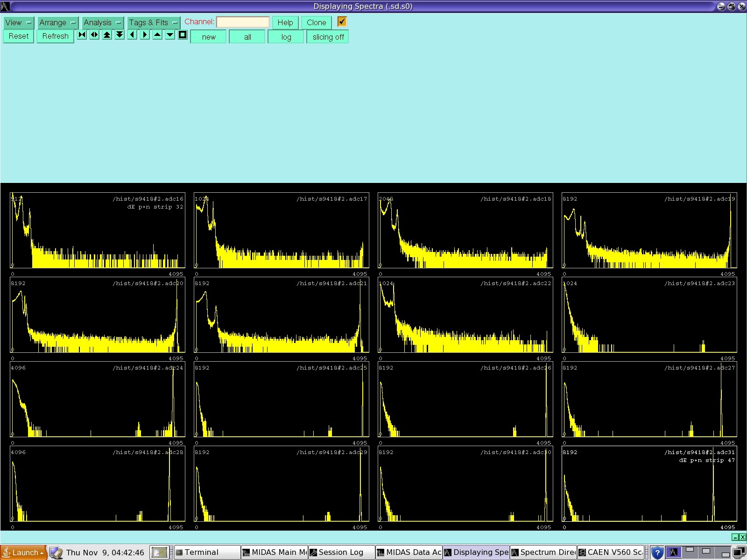
Task: Click the horizontal compress (inward arrows) icon
Action: 82,35
